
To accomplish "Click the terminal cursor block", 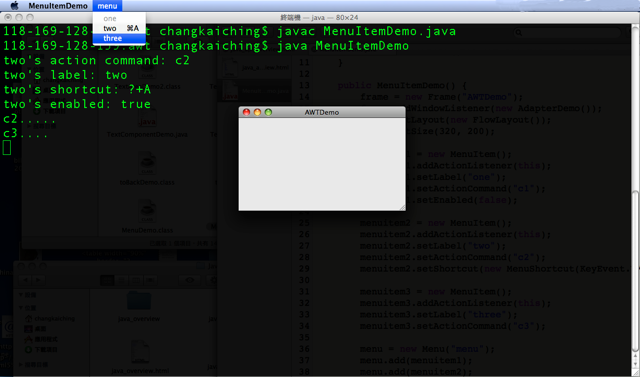I will [x=7, y=147].
